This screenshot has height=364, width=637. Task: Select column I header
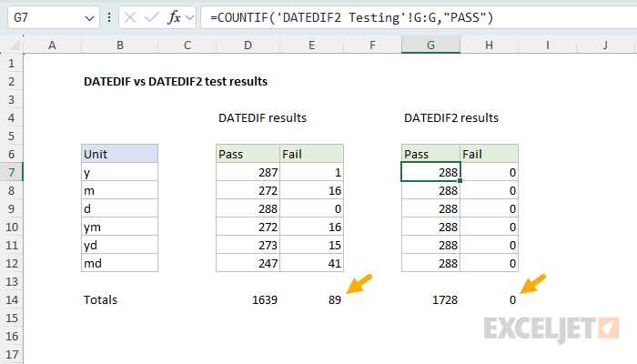pos(548,45)
